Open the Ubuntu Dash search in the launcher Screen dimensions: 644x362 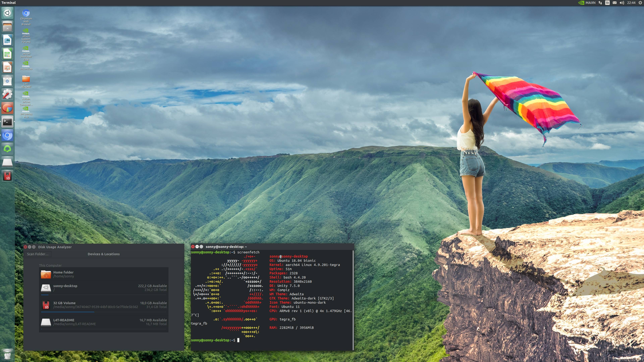coord(7,13)
